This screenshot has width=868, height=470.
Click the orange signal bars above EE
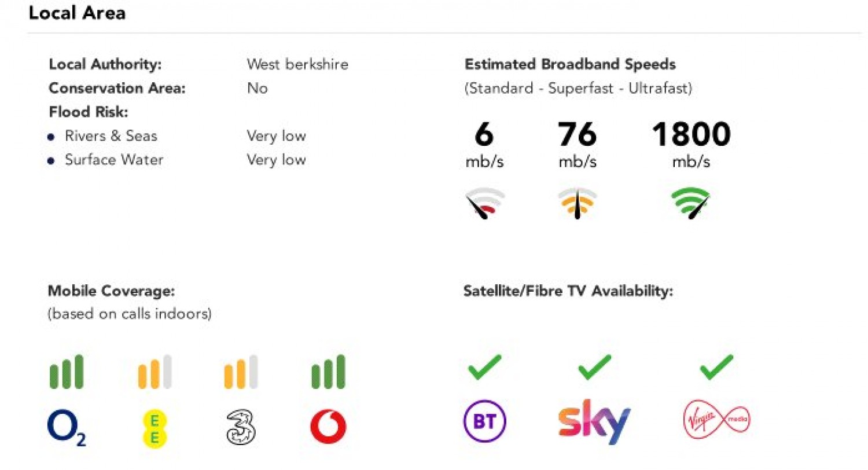coord(155,372)
